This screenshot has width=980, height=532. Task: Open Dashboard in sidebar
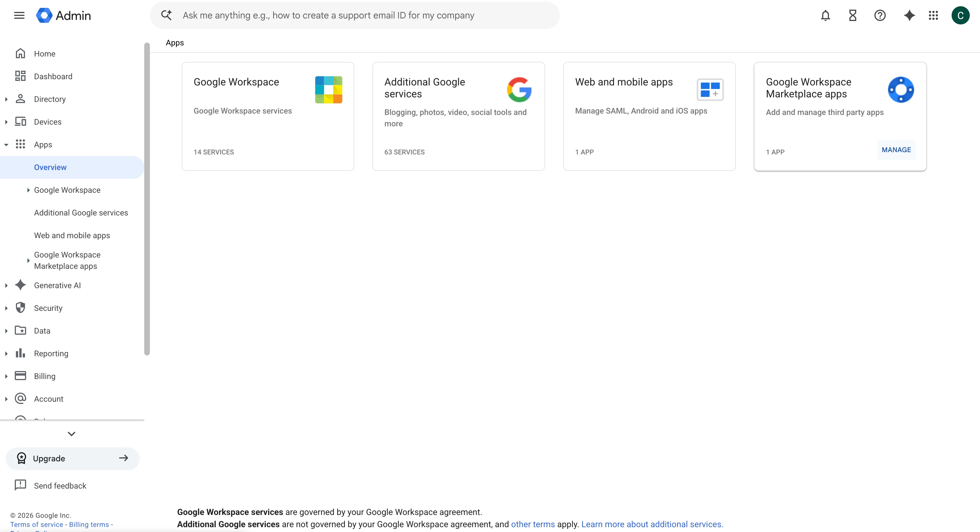pos(53,76)
